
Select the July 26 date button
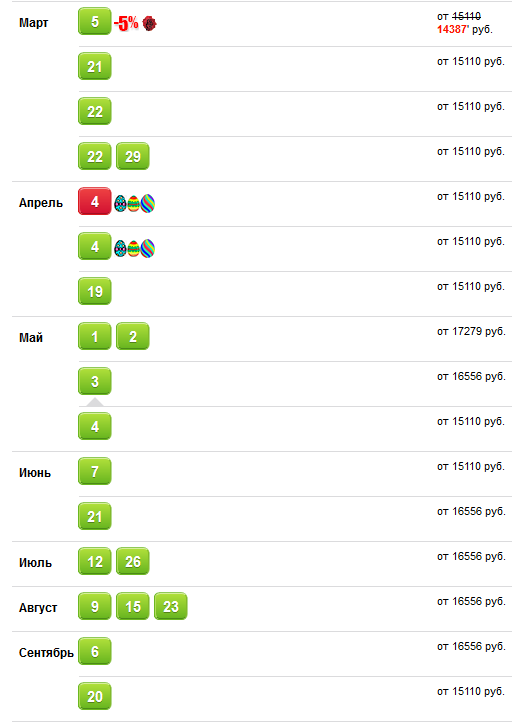click(x=133, y=561)
